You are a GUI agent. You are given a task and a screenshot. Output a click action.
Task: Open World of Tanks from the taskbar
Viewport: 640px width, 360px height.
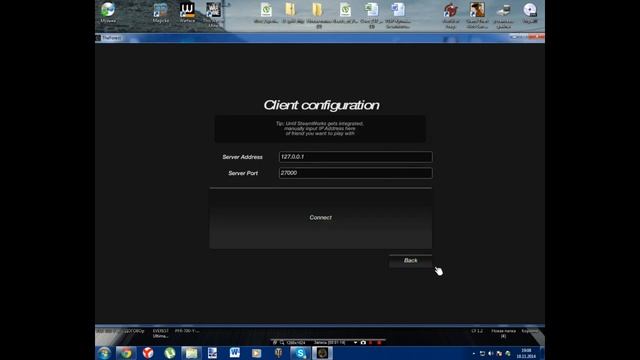pos(278,353)
